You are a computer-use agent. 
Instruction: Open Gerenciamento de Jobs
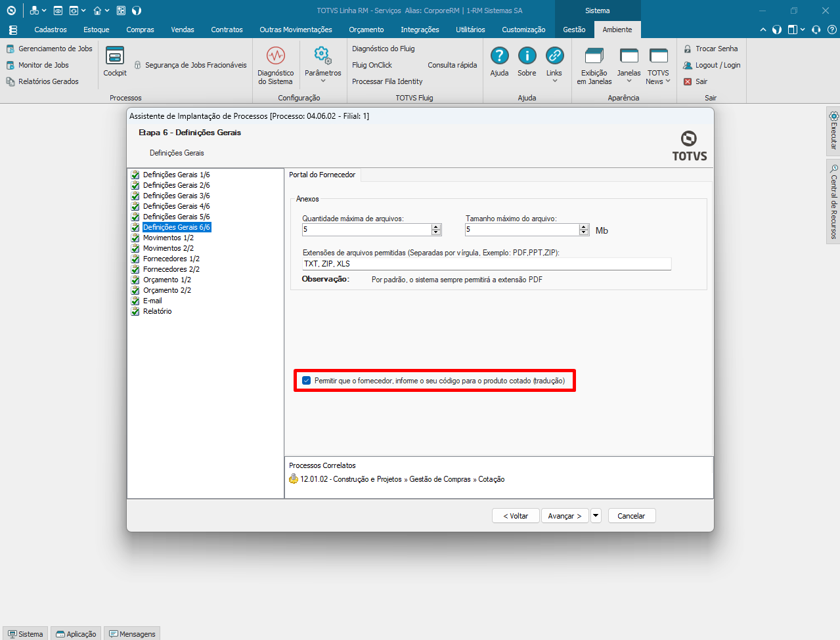[49, 49]
